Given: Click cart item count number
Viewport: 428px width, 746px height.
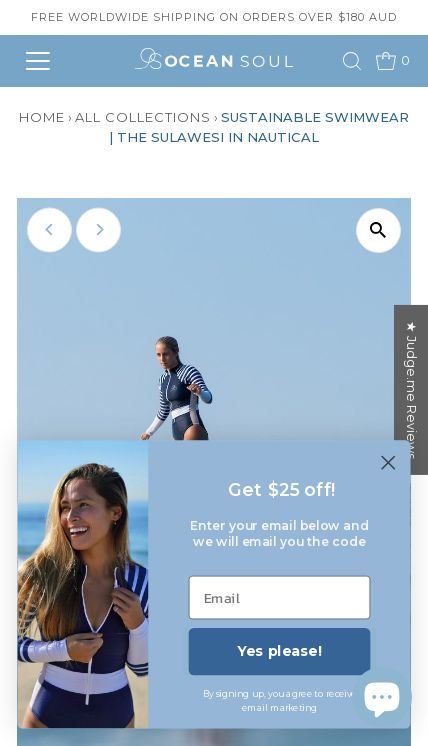Looking at the screenshot, I should 405,60.
